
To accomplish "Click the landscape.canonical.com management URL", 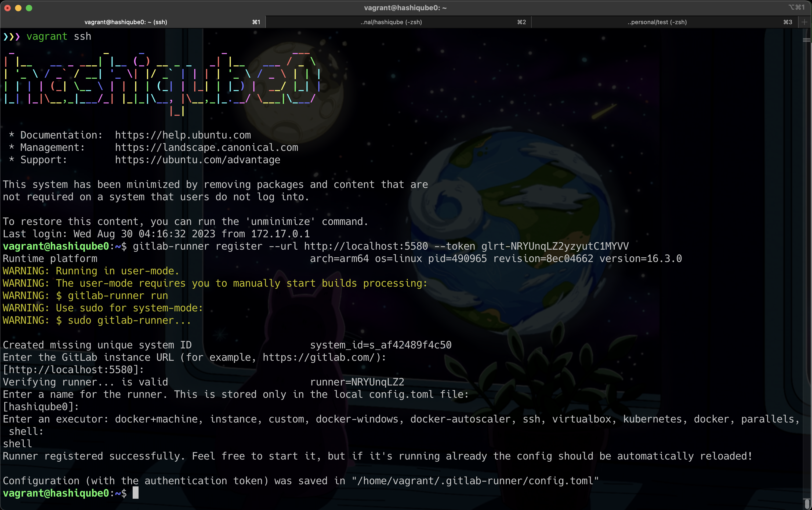I will 206,147.
